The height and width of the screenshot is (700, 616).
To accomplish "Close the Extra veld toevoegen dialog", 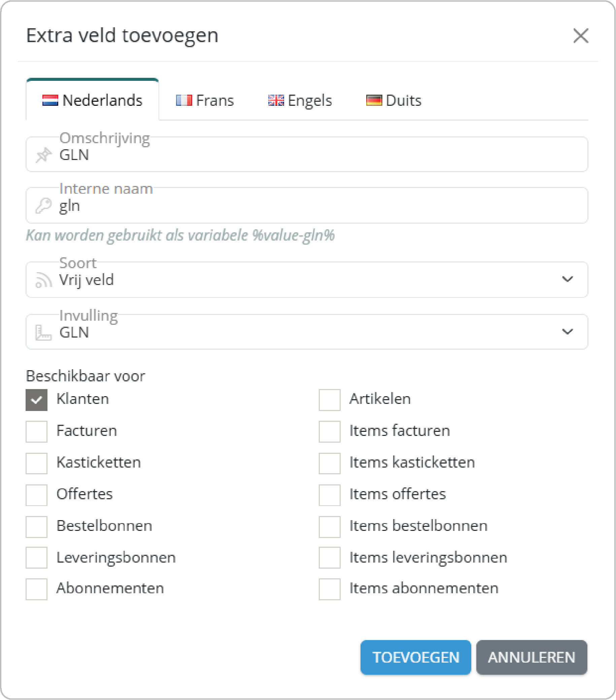I will 580,36.
